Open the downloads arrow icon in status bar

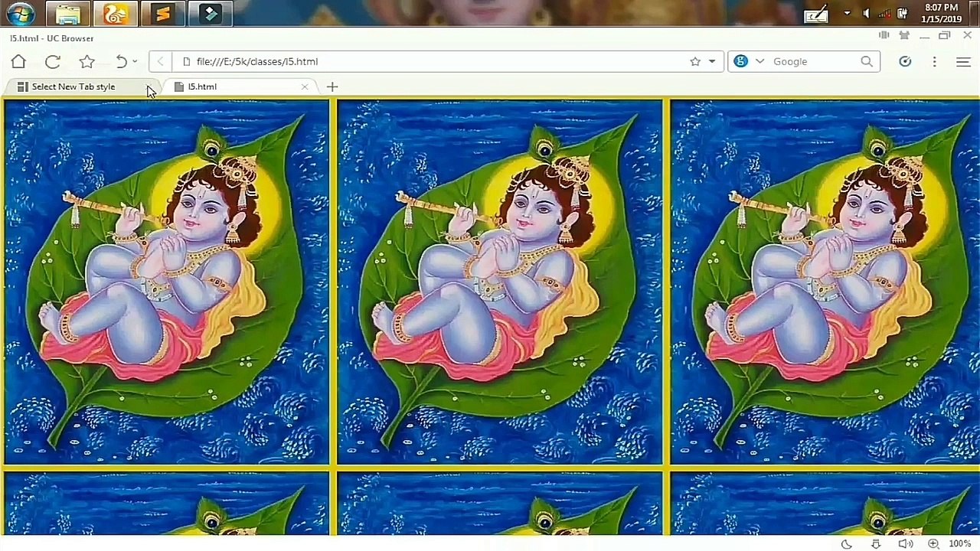(x=876, y=544)
